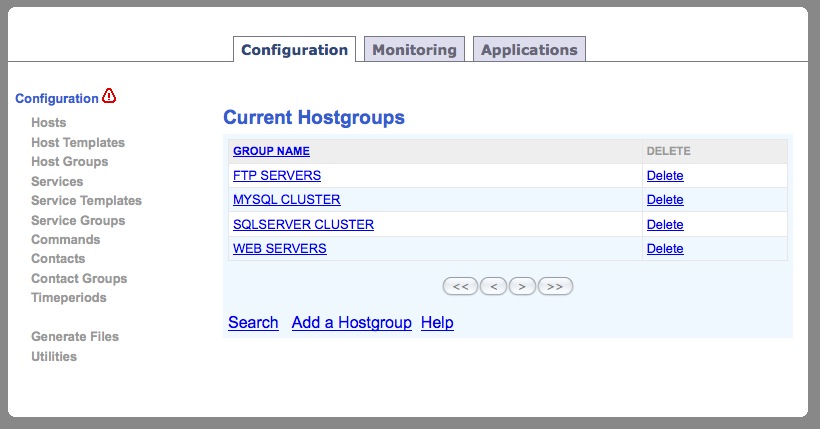Sort by the GROUP NAME column header
The width and height of the screenshot is (820, 429).
(x=271, y=151)
